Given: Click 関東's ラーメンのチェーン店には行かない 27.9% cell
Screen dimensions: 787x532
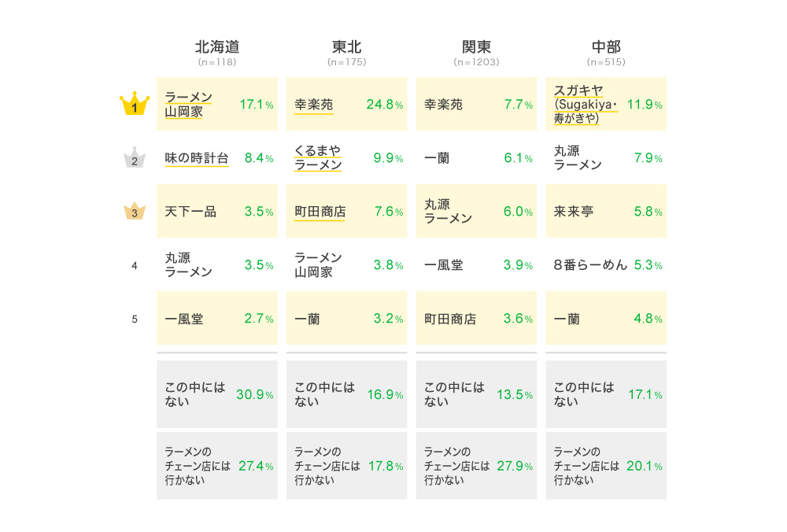Looking at the screenshot, I should coord(476,466).
